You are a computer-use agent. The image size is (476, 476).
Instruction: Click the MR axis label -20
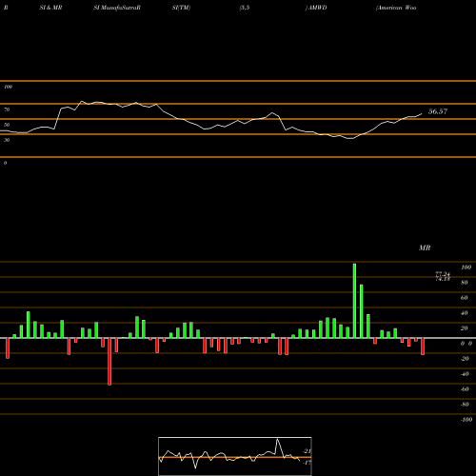tap(465, 359)
